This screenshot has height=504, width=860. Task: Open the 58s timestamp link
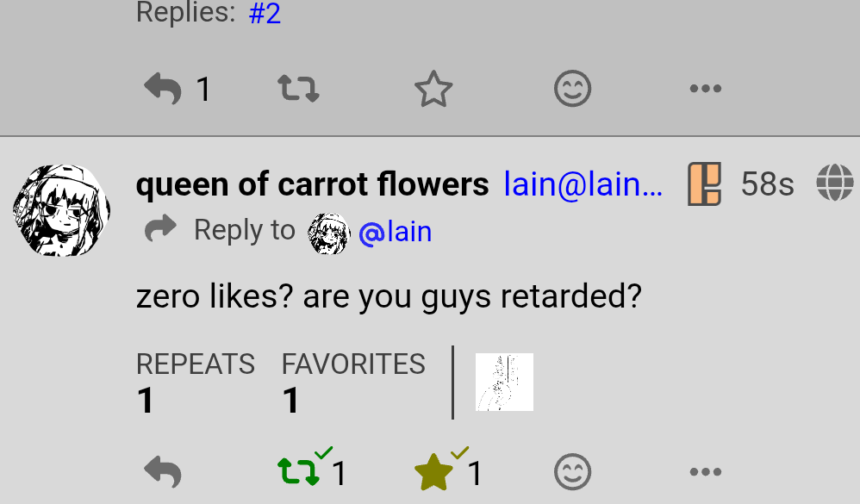(x=767, y=184)
